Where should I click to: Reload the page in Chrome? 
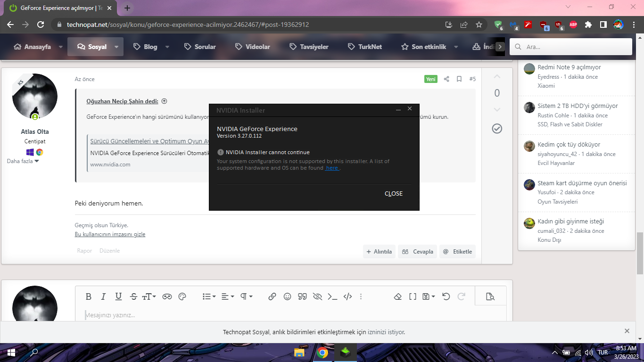point(41,25)
